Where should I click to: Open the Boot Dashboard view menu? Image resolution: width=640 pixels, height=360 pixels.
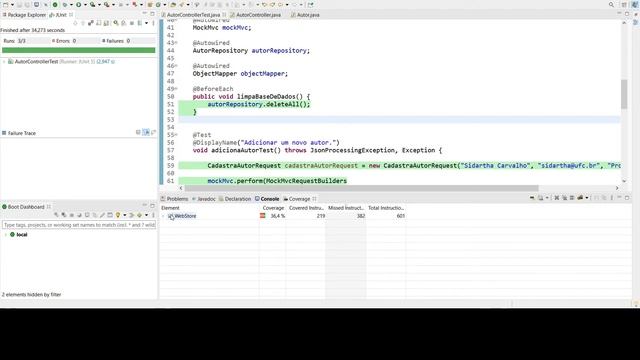[x=153, y=215]
